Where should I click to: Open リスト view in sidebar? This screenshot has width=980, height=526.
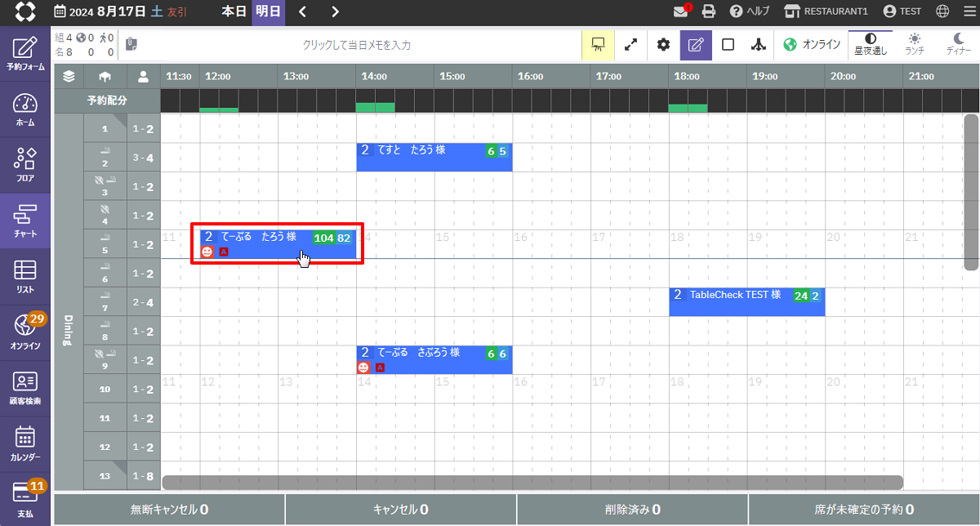(25, 276)
